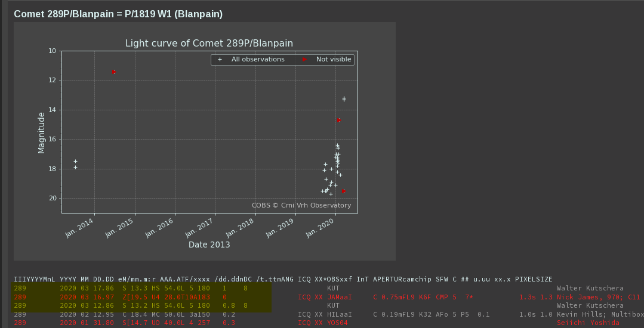Click the red 'Not visible' legend marker

pyautogui.click(x=304, y=60)
